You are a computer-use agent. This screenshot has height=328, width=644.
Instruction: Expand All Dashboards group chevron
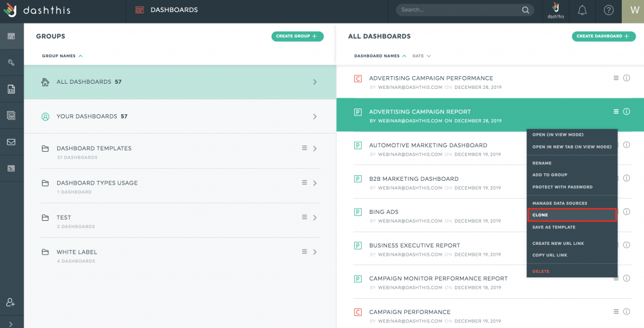click(x=315, y=82)
